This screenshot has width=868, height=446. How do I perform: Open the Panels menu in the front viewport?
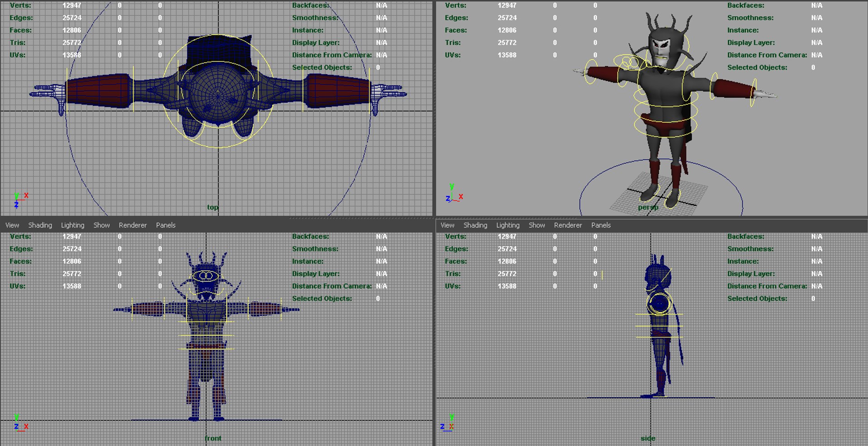pyautogui.click(x=166, y=225)
